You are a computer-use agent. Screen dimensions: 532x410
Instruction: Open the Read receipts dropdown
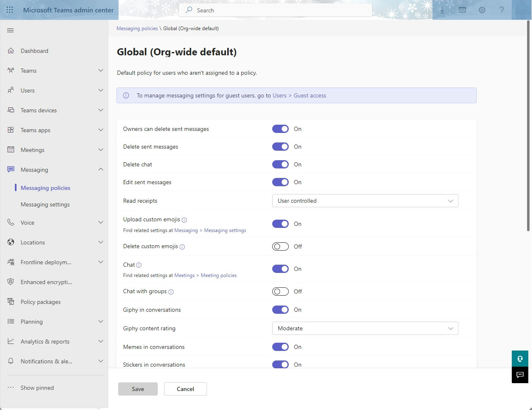tap(365, 201)
